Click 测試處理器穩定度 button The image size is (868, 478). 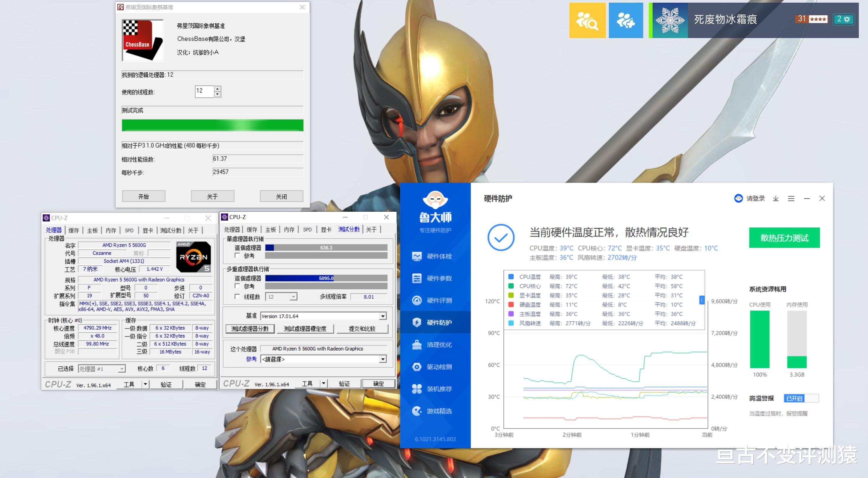click(x=305, y=329)
